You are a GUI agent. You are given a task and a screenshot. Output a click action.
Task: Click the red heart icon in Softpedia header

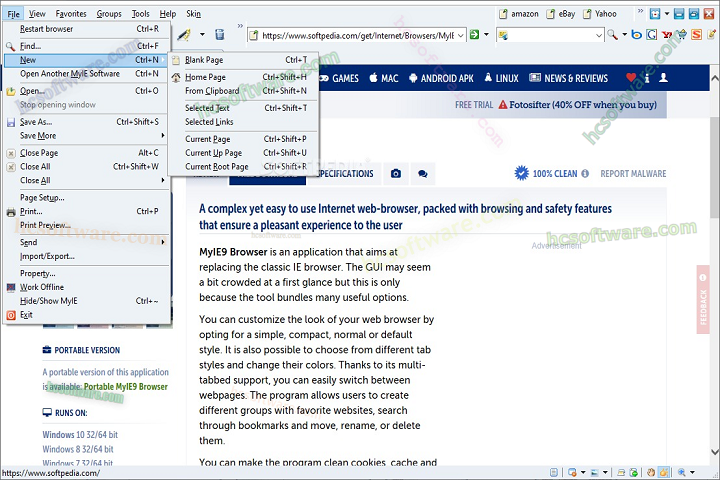(x=631, y=78)
